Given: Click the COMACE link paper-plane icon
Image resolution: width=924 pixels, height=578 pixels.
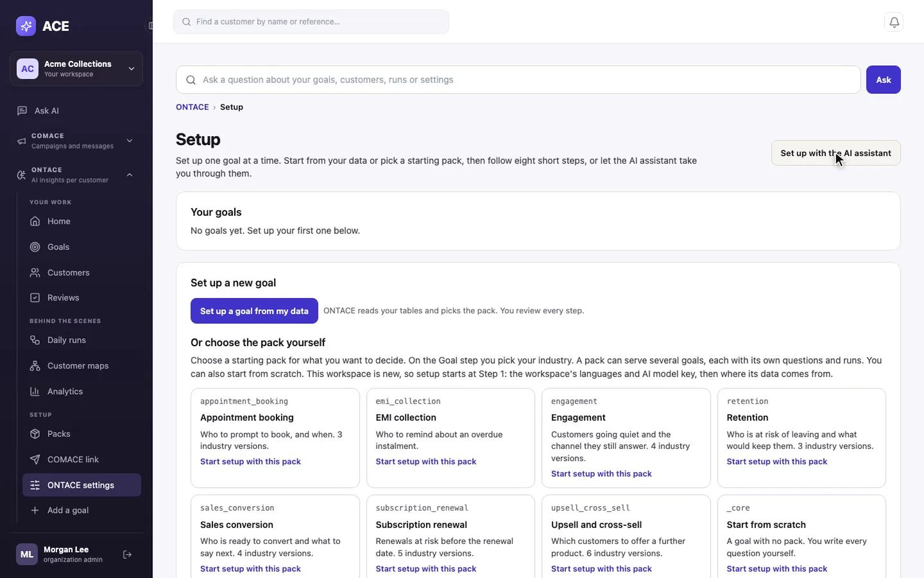Looking at the screenshot, I should [x=35, y=459].
